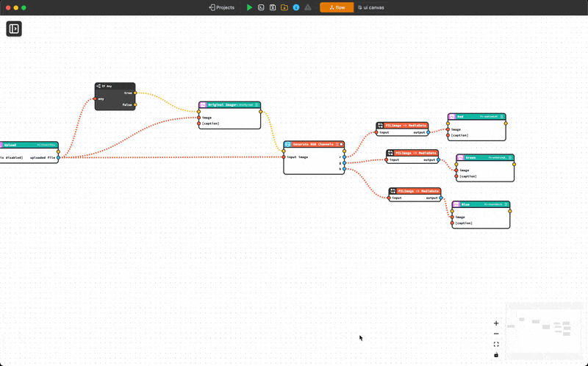This screenshot has width=588, height=366.
Task: Switch to the flow tab
Action: pos(337,7)
